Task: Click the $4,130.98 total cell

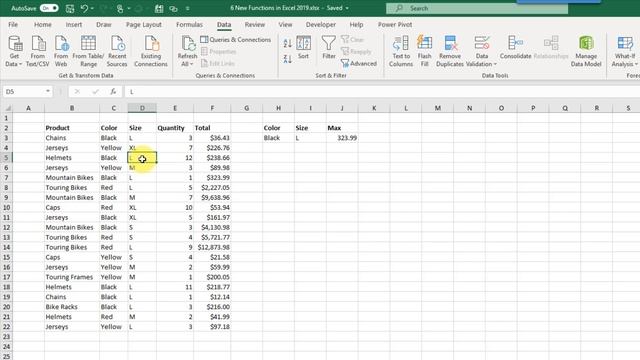Action: click(212, 227)
